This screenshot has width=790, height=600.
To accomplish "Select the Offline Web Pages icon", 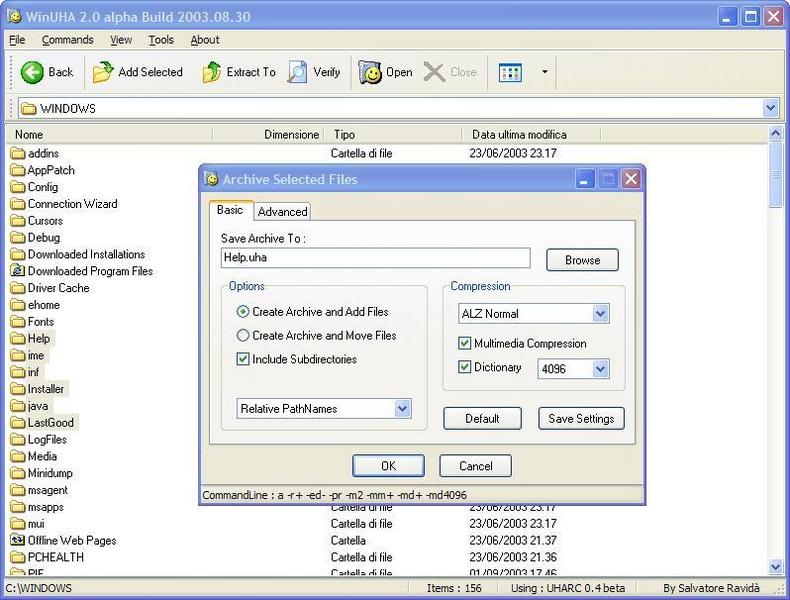I will (x=18, y=540).
